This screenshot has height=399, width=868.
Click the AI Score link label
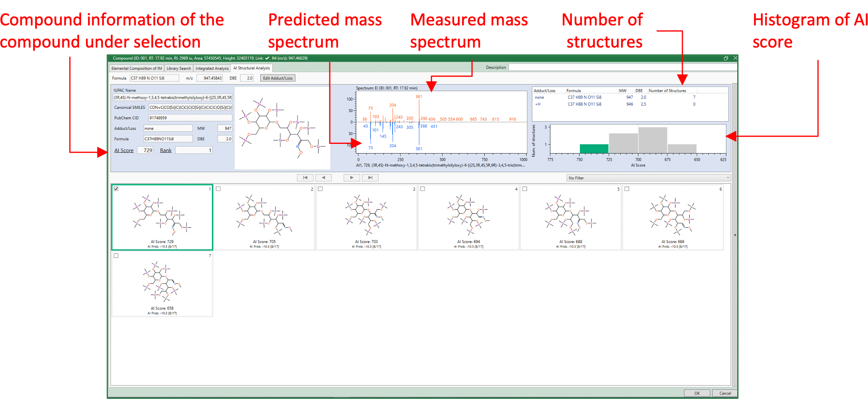point(123,150)
